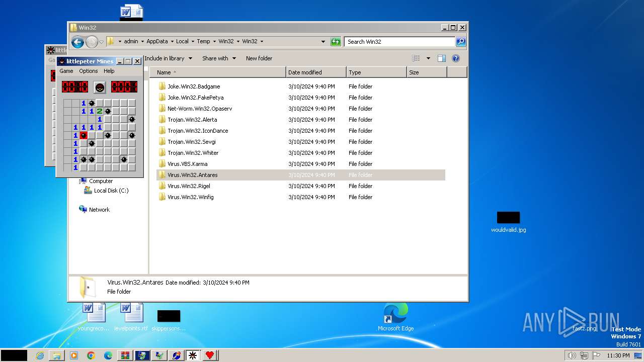644x362 pixels.
Task: Open Windows Media Player from taskbar
Action: 74,355
